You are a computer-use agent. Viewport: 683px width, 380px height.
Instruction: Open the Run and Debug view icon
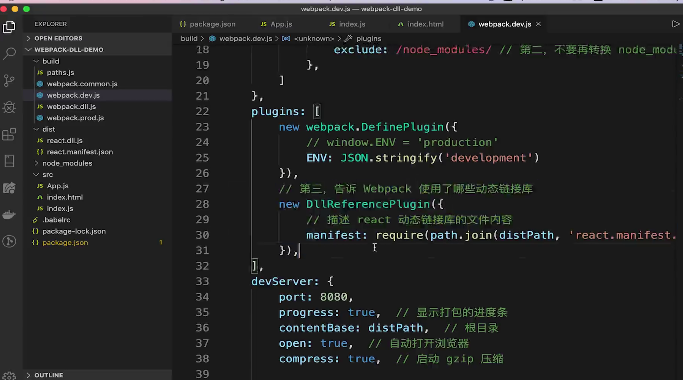[9, 107]
